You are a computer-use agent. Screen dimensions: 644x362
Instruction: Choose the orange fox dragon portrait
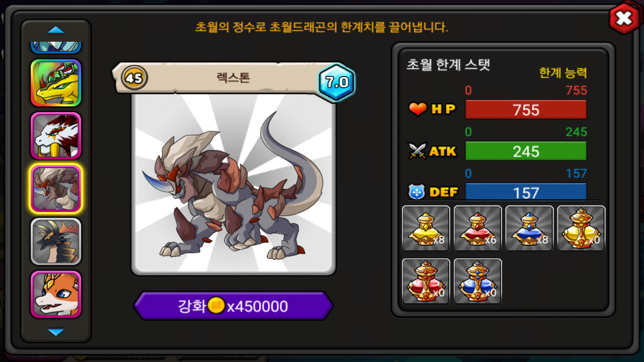(x=56, y=295)
